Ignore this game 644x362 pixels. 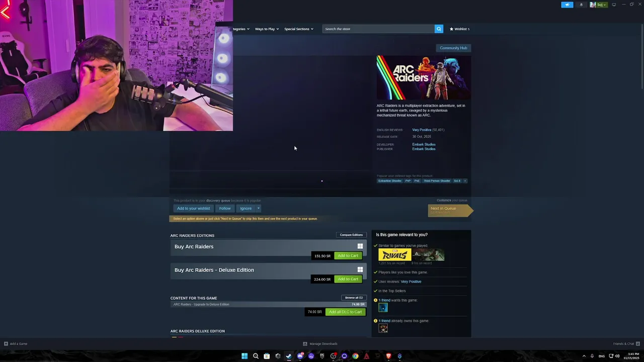pyautogui.click(x=246, y=208)
